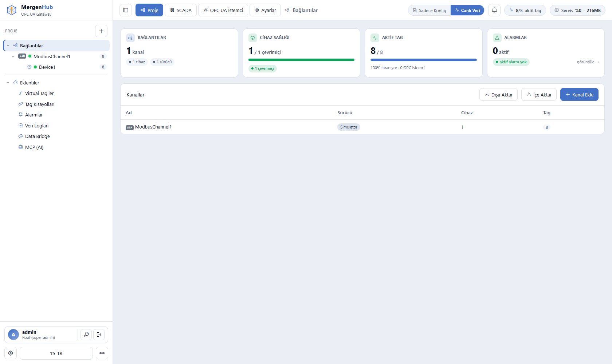Open Tag Kısayolları in sidebar
The height and width of the screenshot is (364, 612).
(40, 104)
